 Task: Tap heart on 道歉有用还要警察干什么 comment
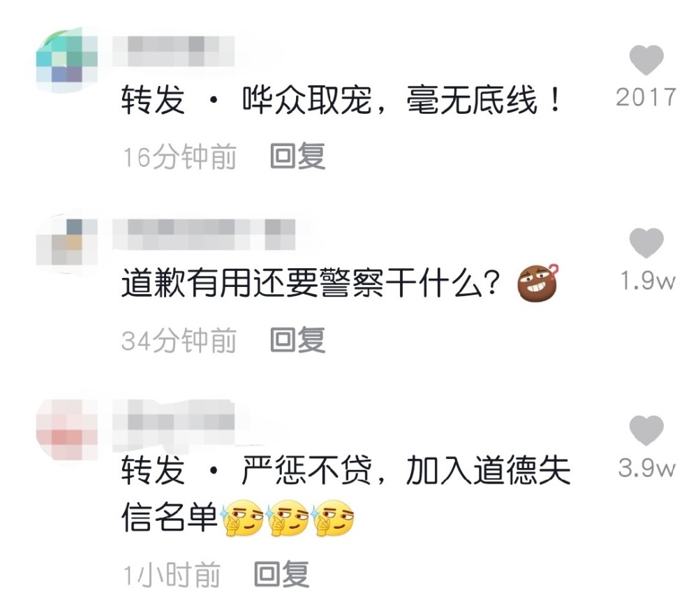[x=646, y=243]
